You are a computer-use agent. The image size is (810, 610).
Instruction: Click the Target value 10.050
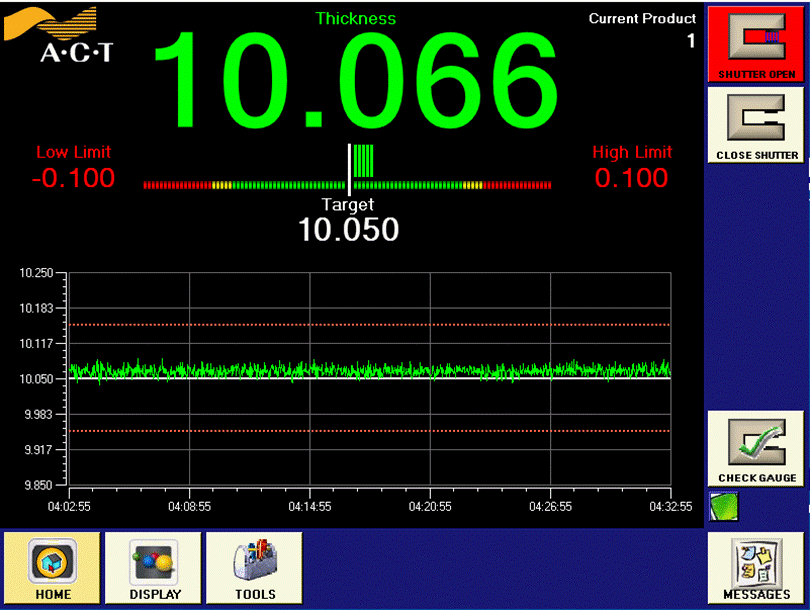coord(349,229)
